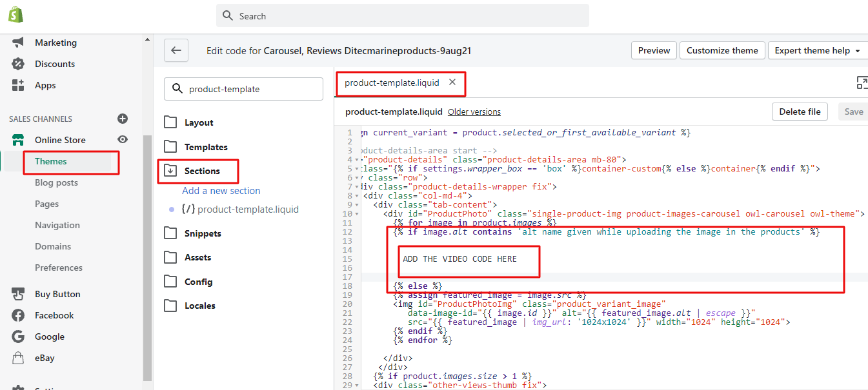Open Blog posts menu item
The height and width of the screenshot is (390, 868).
(56, 182)
